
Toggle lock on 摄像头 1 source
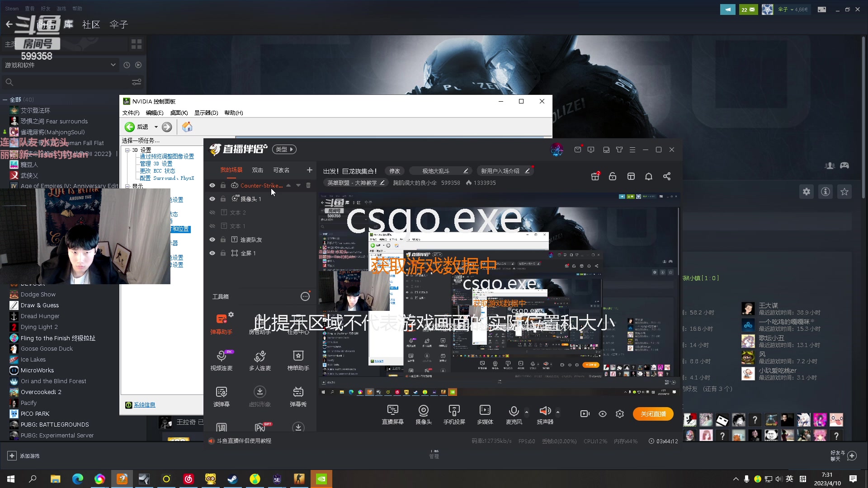tap(223, 199)
